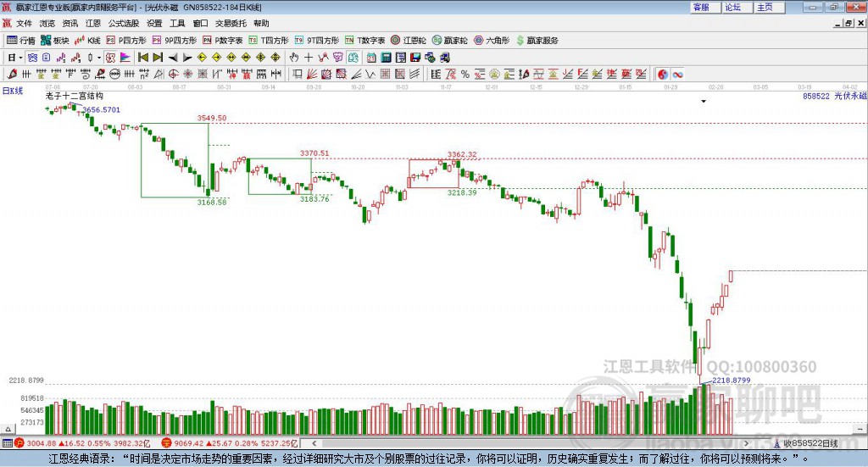Click the red-blue yin-yang icon
Image resolution: width=868 pixels, height=467 pixels.
tap(663, 74)
